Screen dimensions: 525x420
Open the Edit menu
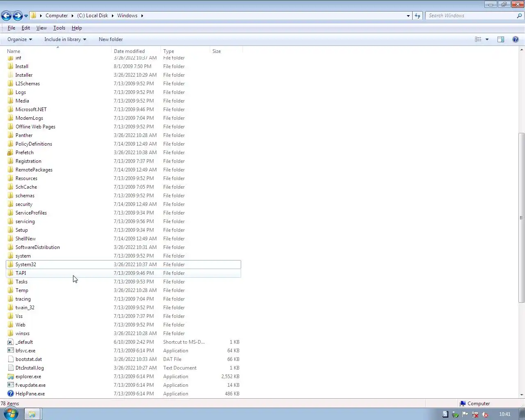click(26, 28)
